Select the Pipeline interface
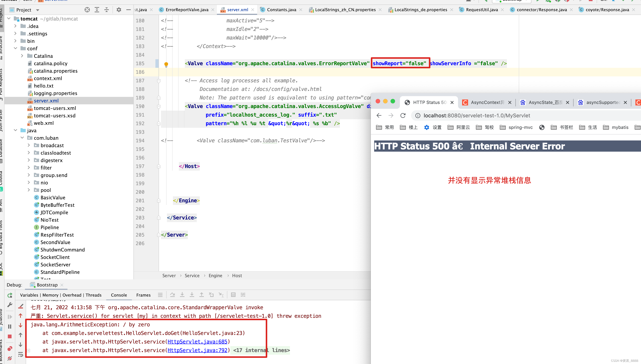The height and width of the screenshot is (364, 641). point(50,227)
